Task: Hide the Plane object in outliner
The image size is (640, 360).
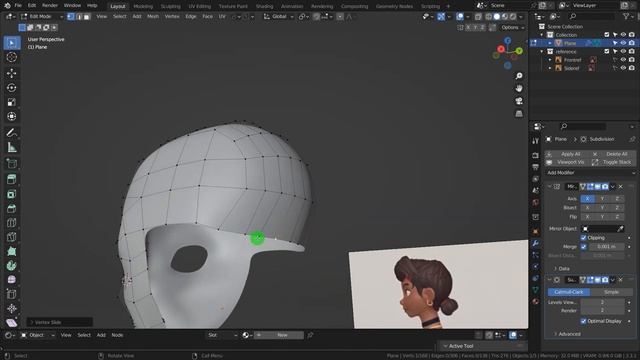Action: [x=623, y=43]
